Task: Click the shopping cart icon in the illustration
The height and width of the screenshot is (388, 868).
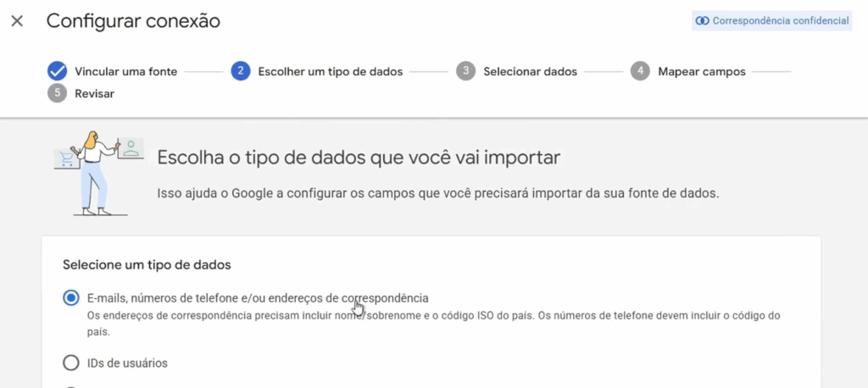Action: 65,158
